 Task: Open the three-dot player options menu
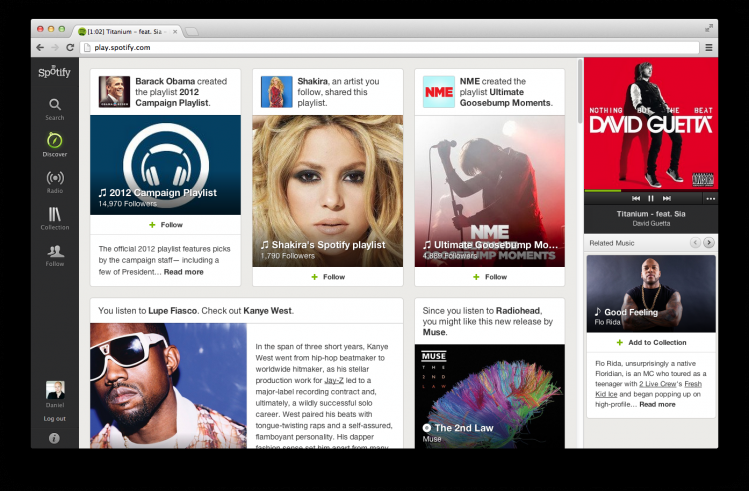click(710, 199)
